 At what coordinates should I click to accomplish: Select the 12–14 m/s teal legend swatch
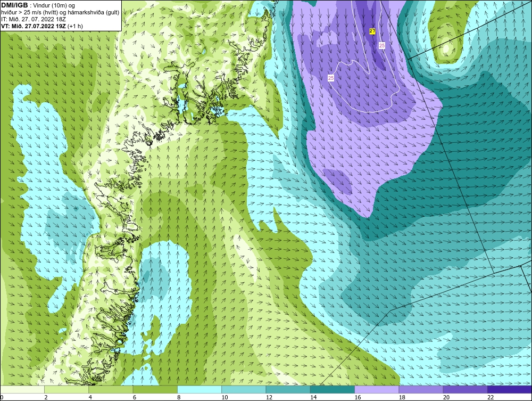tap(288, 389)
